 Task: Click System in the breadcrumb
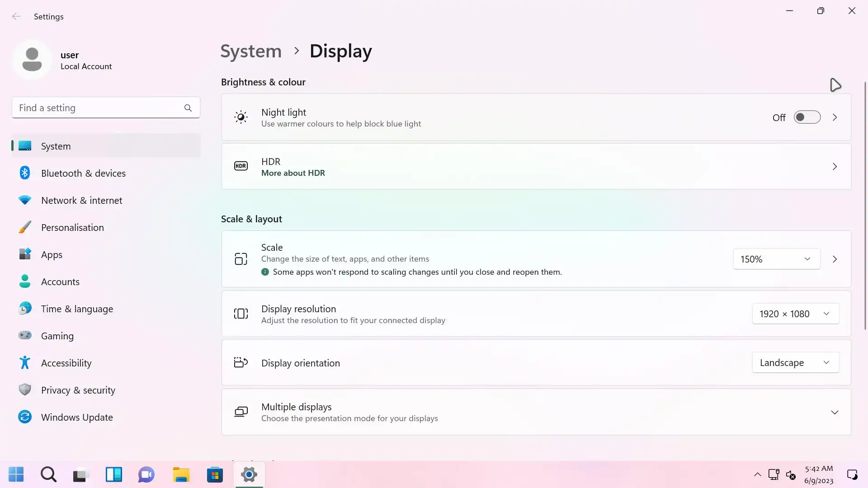pos(251,51)
